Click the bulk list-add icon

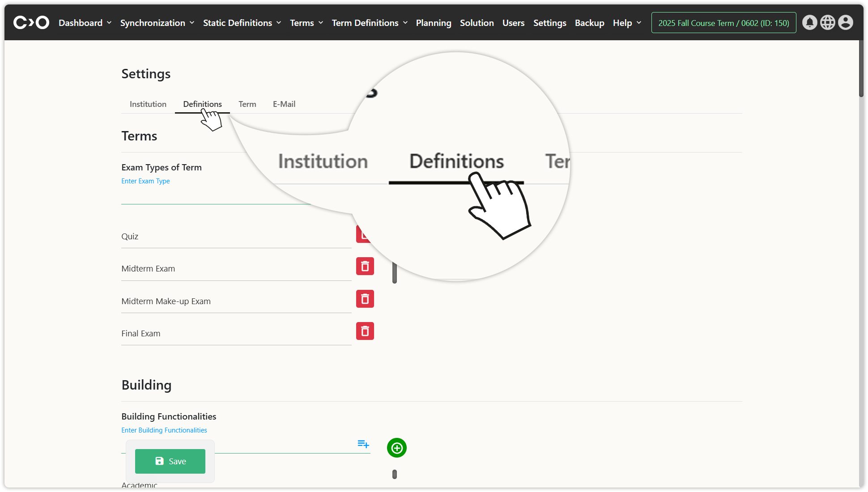[363, 444]
